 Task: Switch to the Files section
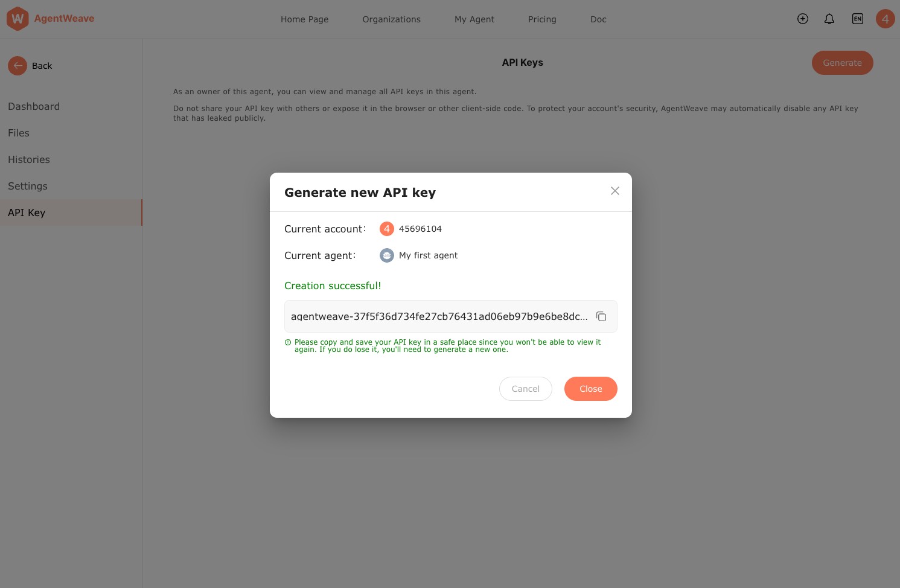19,133
